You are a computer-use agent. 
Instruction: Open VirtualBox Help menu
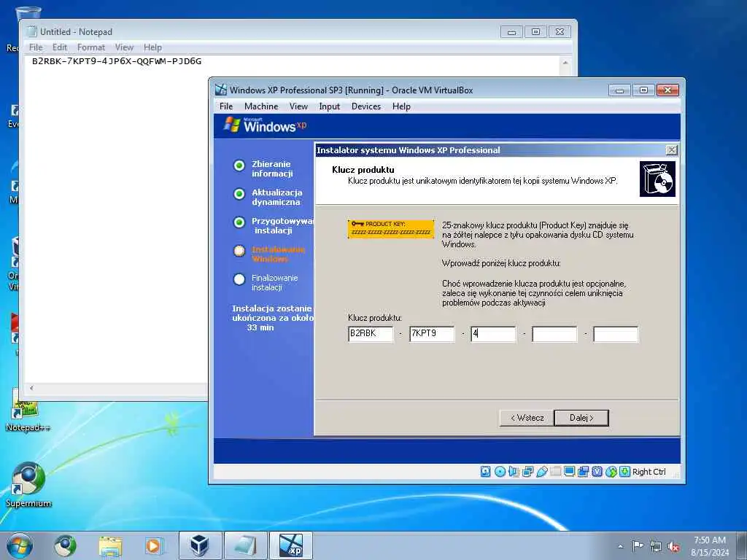(x=401, y=106)
